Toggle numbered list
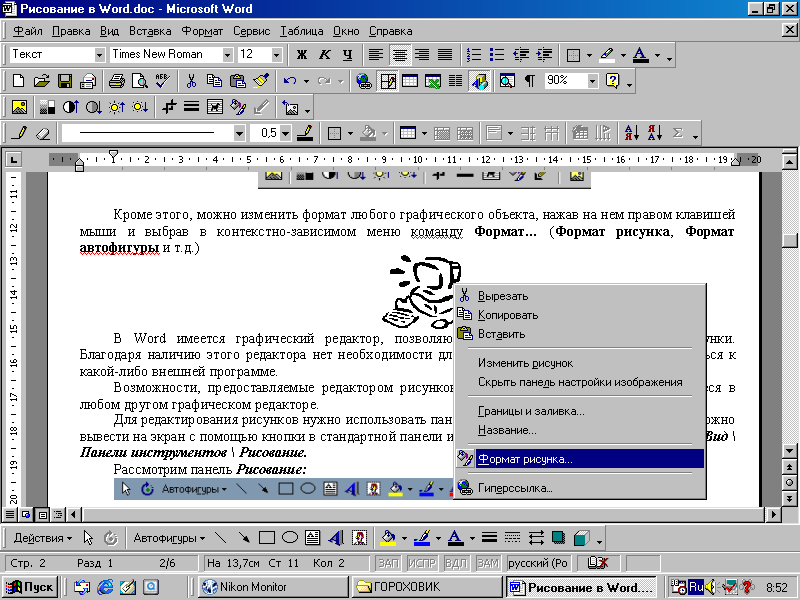 point(474,54)
